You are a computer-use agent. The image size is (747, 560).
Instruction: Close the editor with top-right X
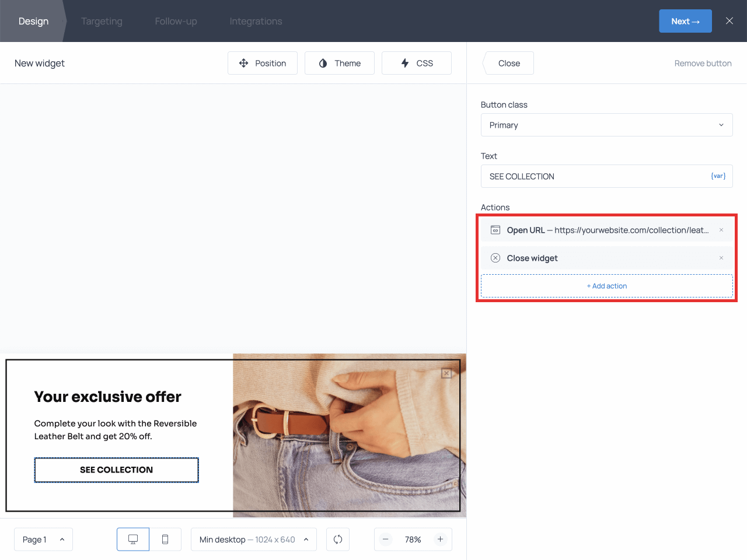729,21
